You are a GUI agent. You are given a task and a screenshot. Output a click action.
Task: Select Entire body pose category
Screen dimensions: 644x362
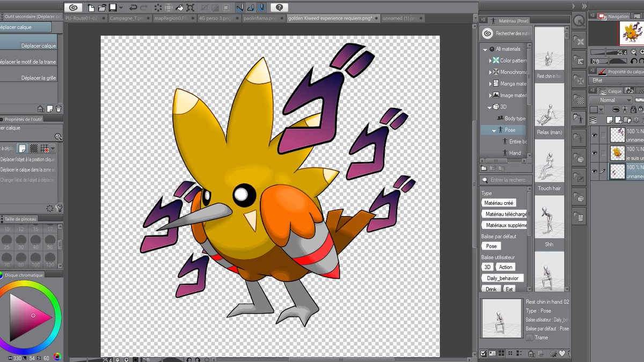[x=515, y=142]
